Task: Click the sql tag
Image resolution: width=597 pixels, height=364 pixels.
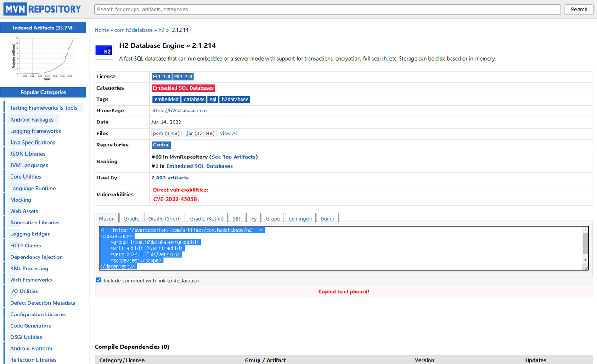Action: 213,99
